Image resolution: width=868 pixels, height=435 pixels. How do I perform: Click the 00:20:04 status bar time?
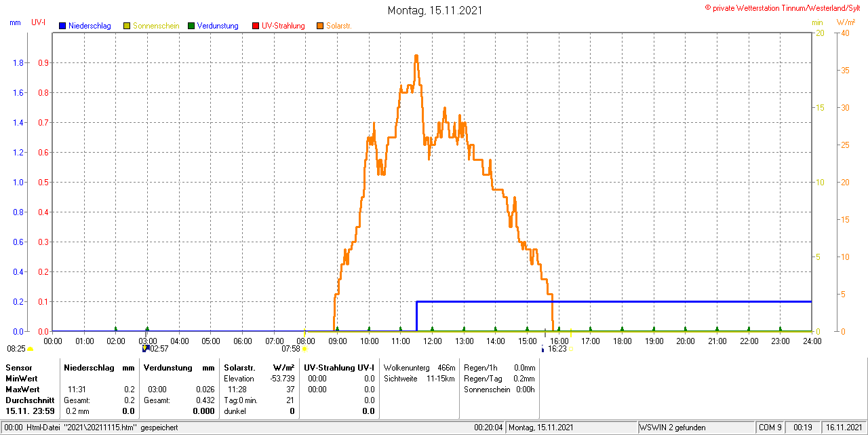(488, 428)
